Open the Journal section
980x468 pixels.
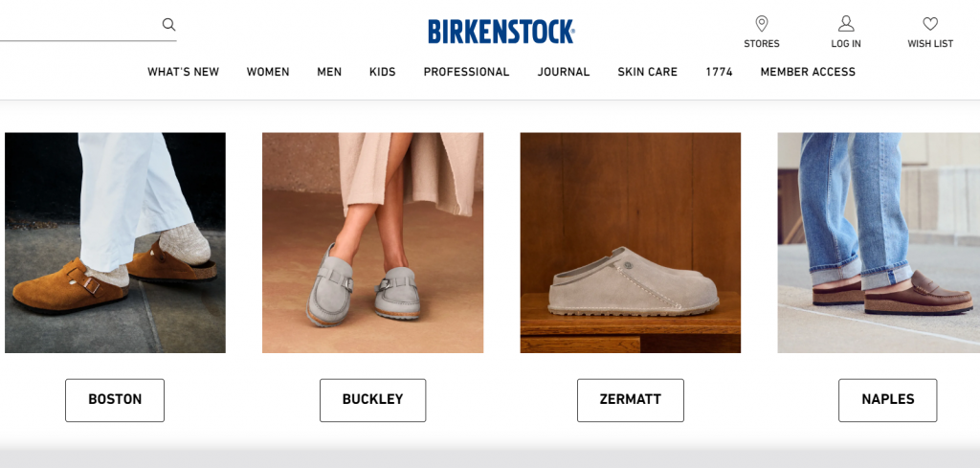[x=563, y=72]
